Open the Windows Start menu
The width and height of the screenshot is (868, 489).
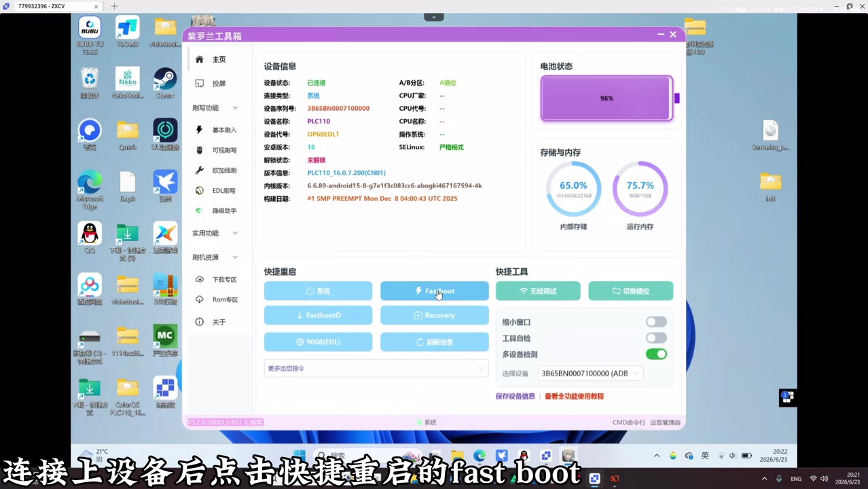[299, 456]
